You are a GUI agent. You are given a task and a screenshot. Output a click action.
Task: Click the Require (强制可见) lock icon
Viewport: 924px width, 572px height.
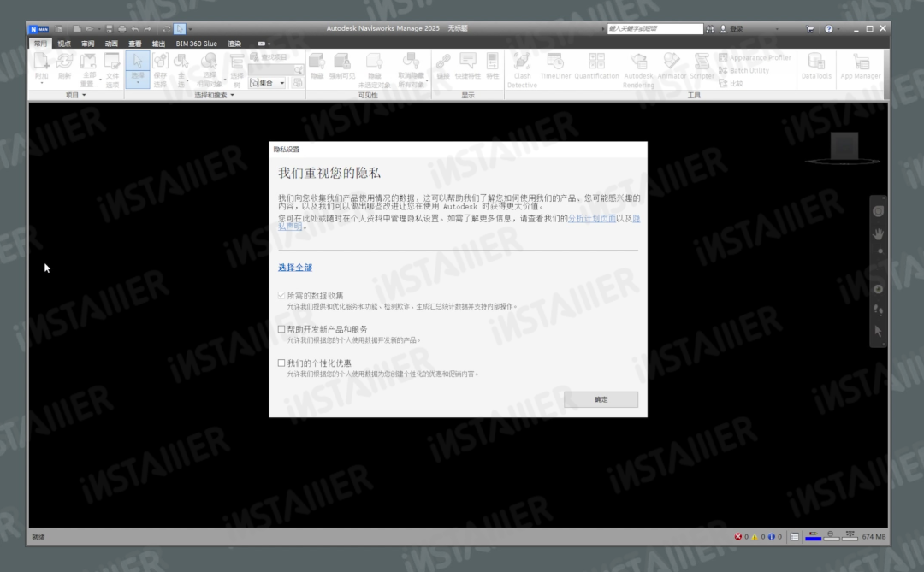coord(341,61)
